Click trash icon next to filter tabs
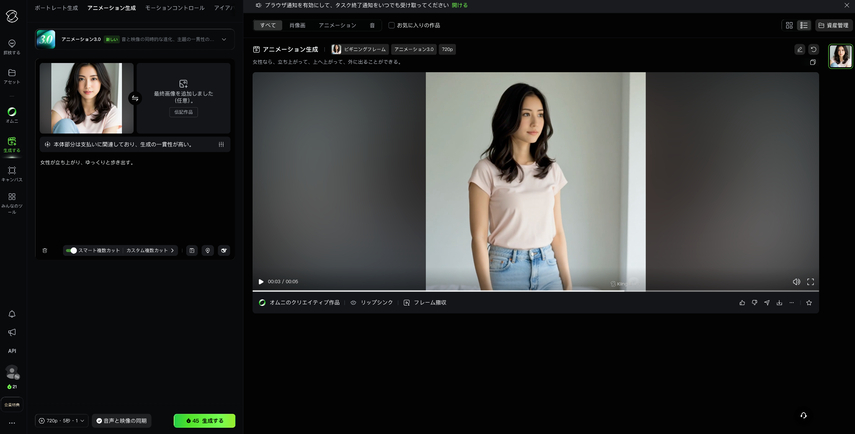The height and width of the screenshot is (434, 855). [372, 25]
